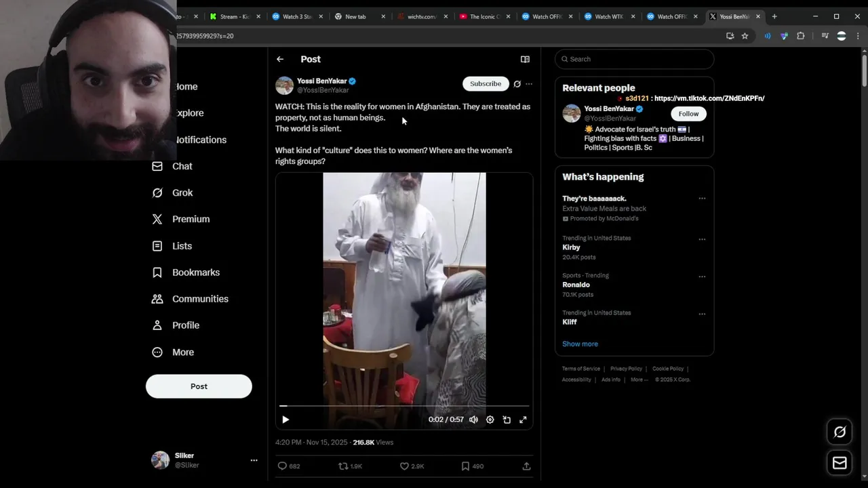This screenshot has width=868, height=488.
Task: Go to Profile in the sidebar
Action: click(176, 325)
